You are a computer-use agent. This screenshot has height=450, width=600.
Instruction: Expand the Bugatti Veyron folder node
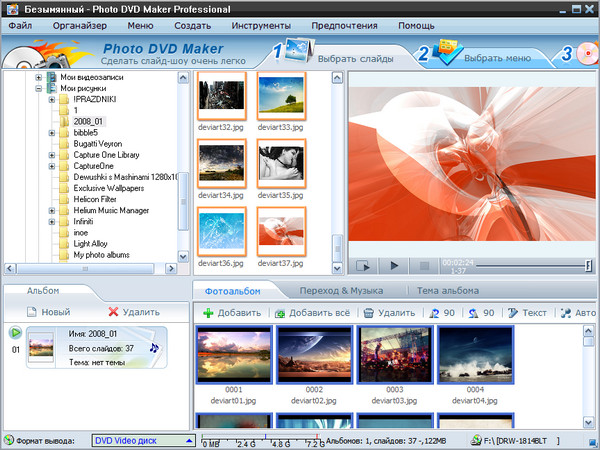point(51,143)
